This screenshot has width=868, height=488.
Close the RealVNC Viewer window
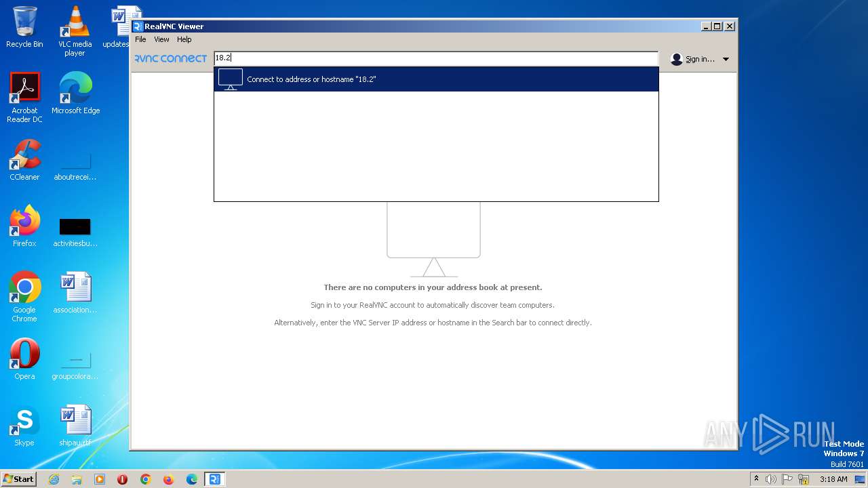pos(730,26)
